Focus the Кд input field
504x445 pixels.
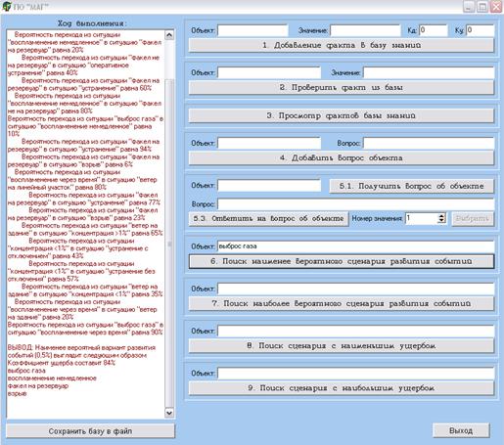(x=434, y=30)
